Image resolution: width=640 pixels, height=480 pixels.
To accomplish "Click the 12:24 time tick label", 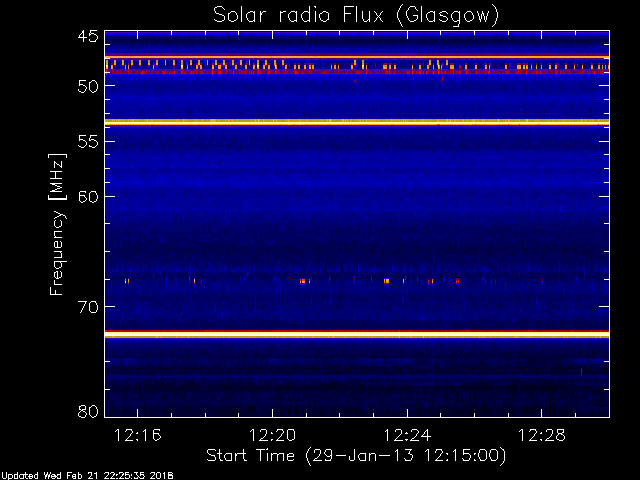I will tap(407, 436).
